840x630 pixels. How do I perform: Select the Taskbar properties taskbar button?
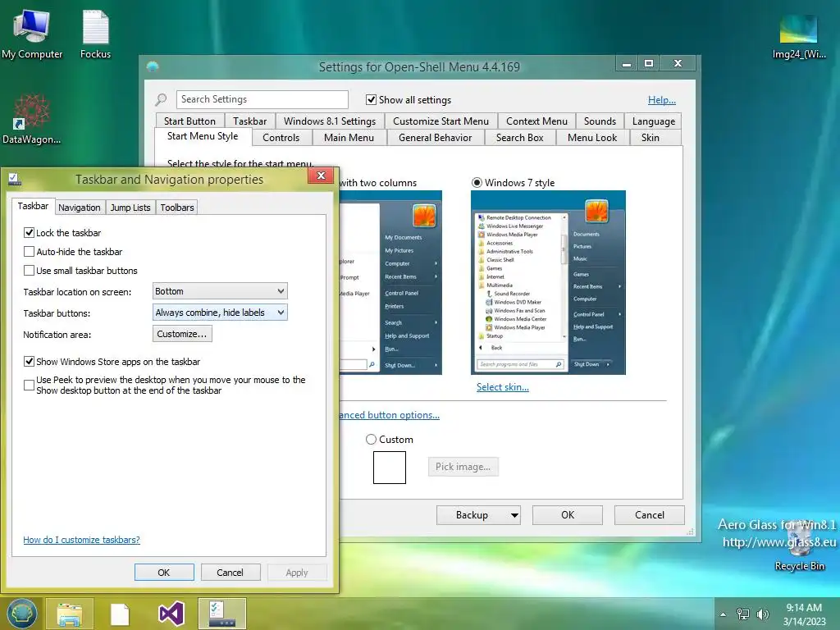[222, 614]
